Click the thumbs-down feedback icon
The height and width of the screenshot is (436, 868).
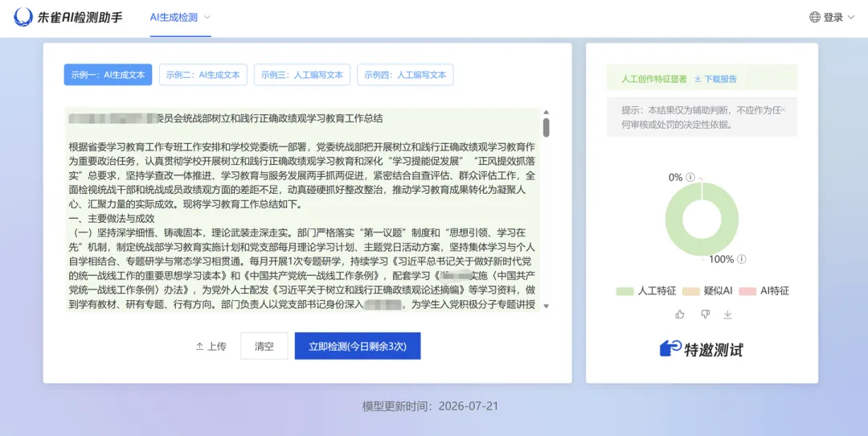(x=705, y=314)
